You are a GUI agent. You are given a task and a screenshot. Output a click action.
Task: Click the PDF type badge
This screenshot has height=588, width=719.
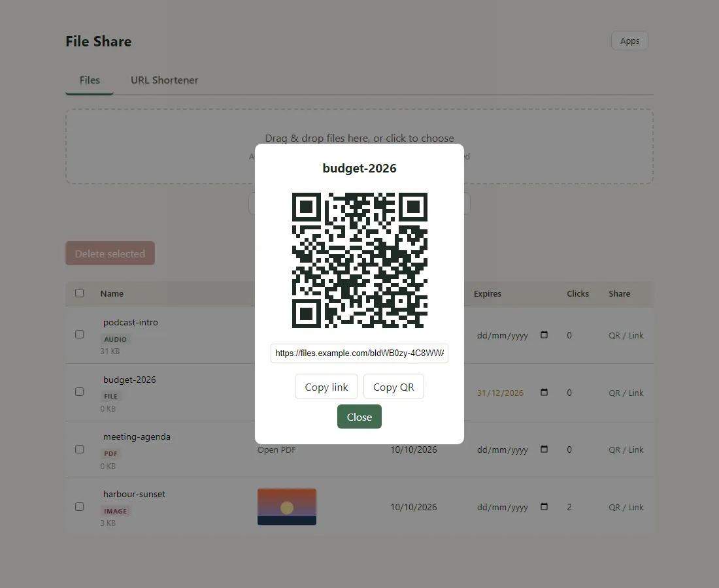click(x=110, y=453)
